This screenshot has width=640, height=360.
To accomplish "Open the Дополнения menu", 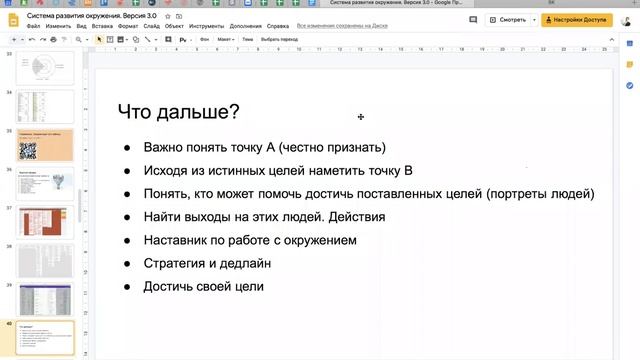I will (x=246, y=26).
